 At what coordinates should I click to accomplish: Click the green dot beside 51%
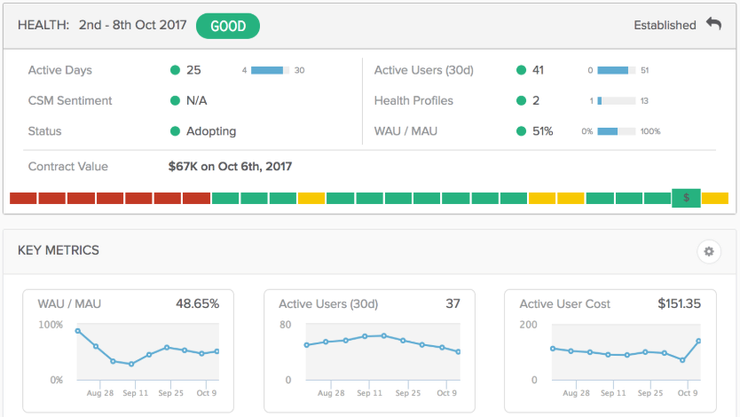click(x=521, y=131)
